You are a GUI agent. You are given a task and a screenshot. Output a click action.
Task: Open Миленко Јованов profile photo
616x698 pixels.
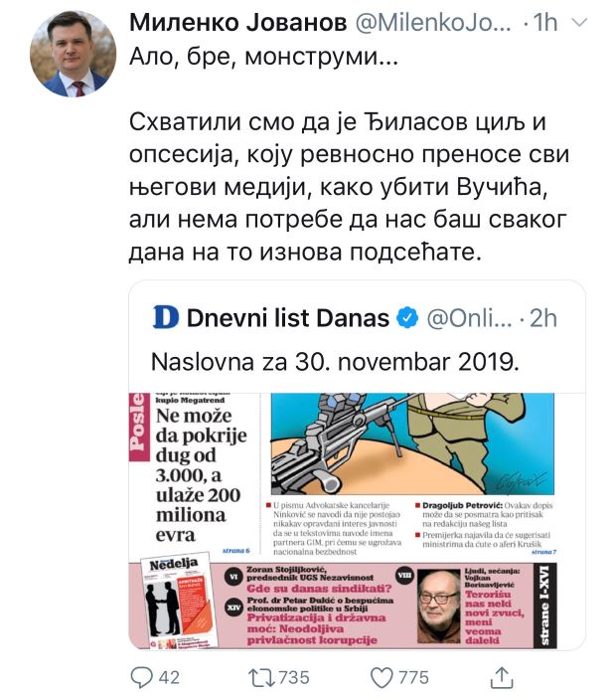tap(73, 54)
